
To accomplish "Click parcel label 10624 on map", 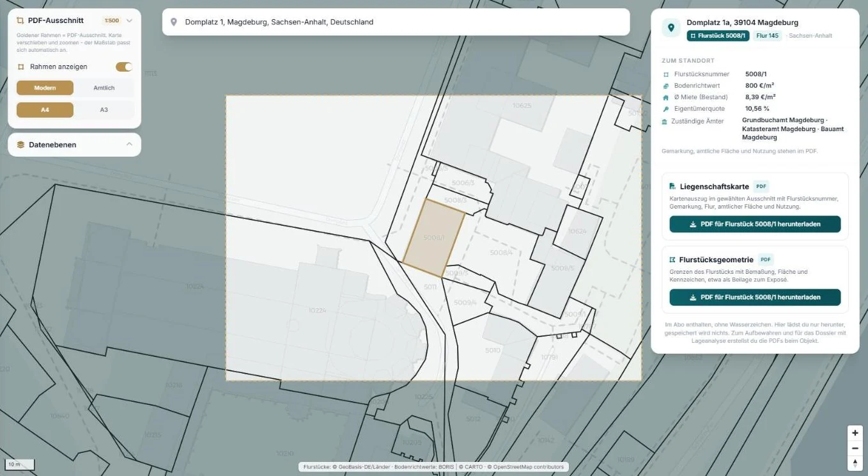I will [577, 231].
